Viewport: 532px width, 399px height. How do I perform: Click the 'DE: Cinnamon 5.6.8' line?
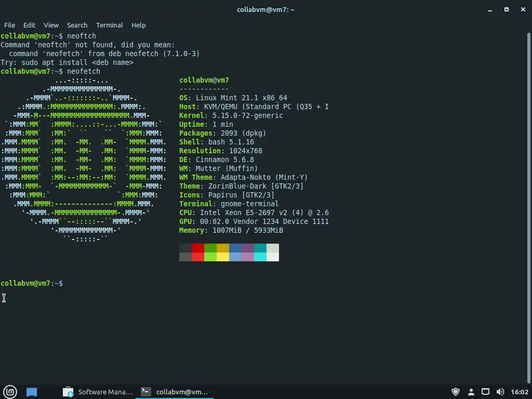click(217, 159)
